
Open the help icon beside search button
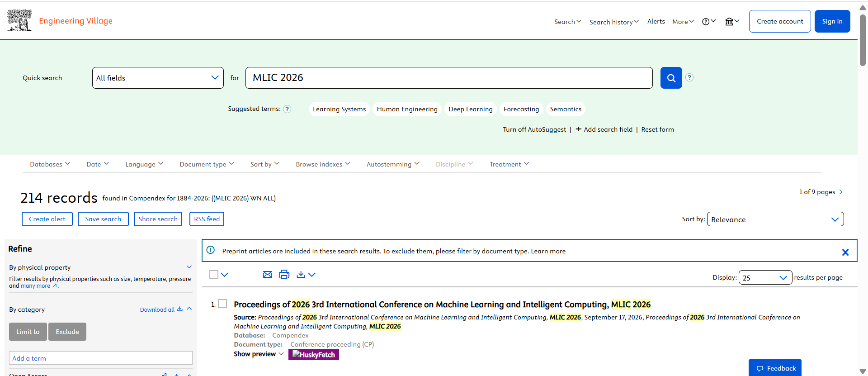[x=689, y=77]
